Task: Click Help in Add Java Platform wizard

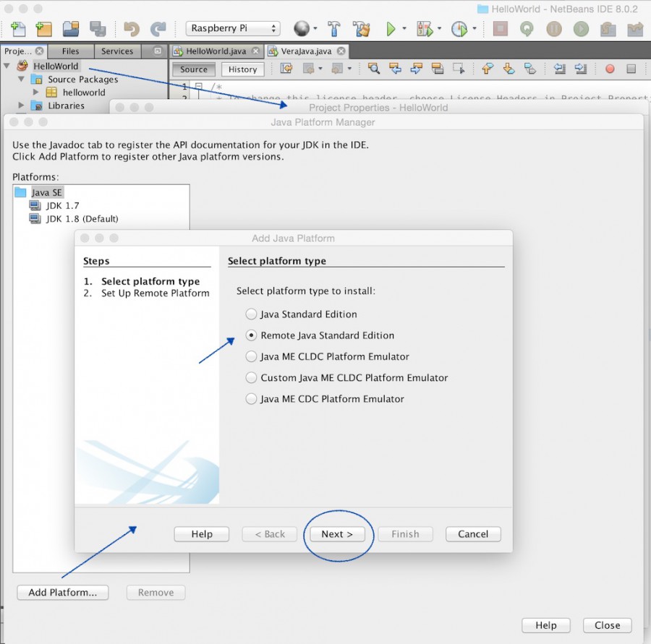Action: click(202, 534)
